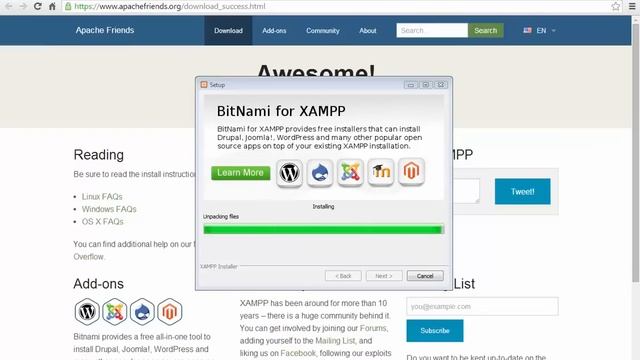Click the 'Add-ons' section heading on webpage
640x360 pixels.
tap(98, 284)
